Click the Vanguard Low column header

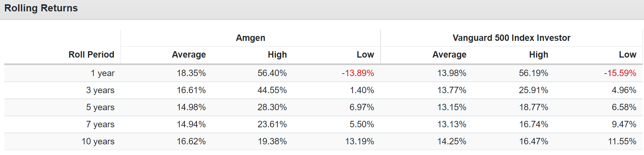tap(628, 54)
